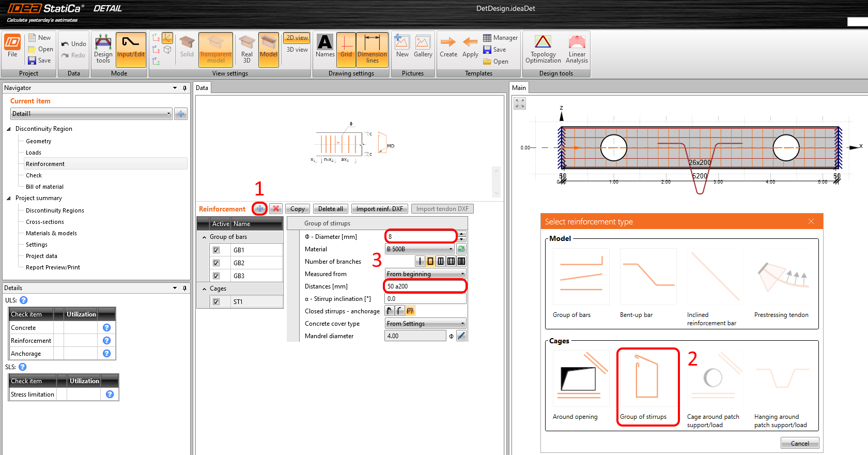Open the Design tools icon
Screen dimensions: 868x455
click(x=103, y=49)
